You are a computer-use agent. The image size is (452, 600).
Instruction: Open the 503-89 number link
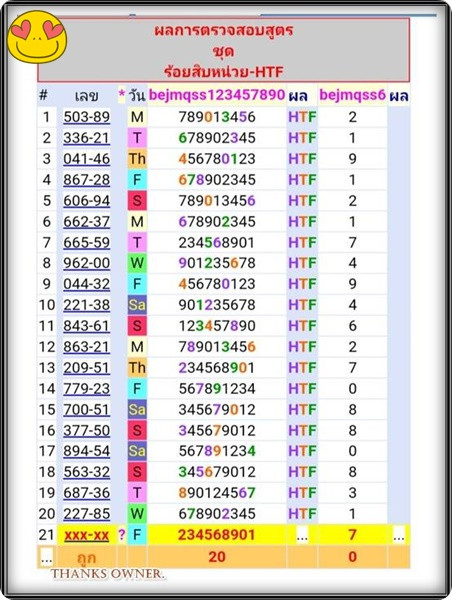click(87, 117)
